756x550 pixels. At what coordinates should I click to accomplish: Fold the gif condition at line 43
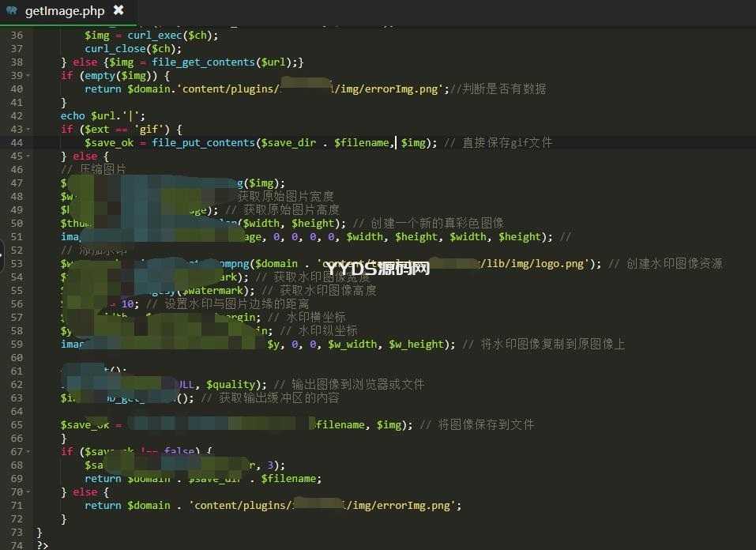28,130
